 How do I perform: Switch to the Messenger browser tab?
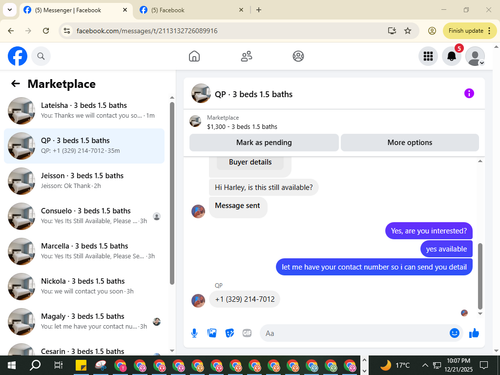(76, 10)
